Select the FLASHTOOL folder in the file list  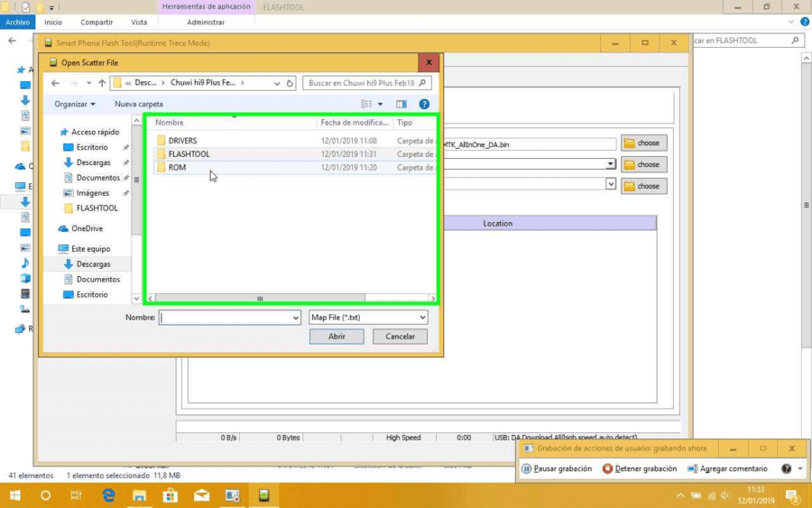(x=189, y=153)
